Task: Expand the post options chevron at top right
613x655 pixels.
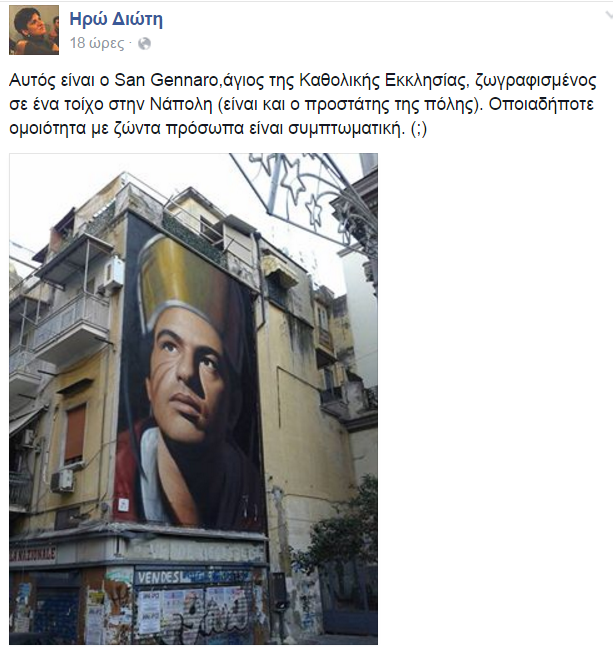Action: point(609,15)
